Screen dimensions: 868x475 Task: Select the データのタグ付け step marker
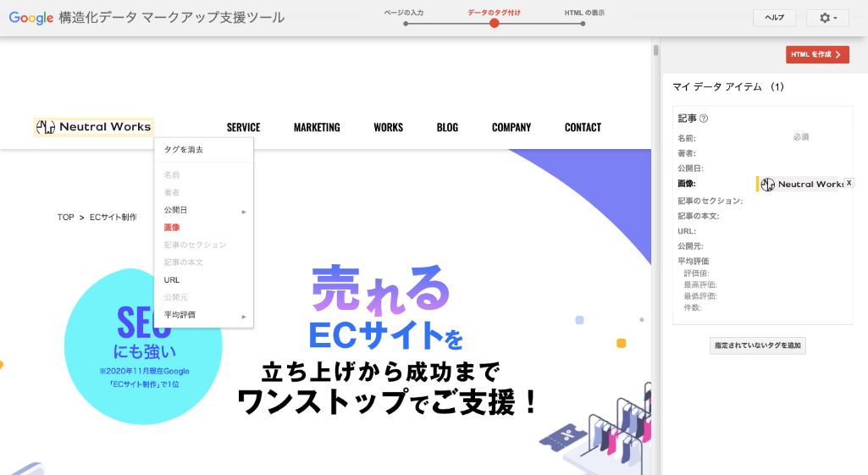click(x=495, y=23)
